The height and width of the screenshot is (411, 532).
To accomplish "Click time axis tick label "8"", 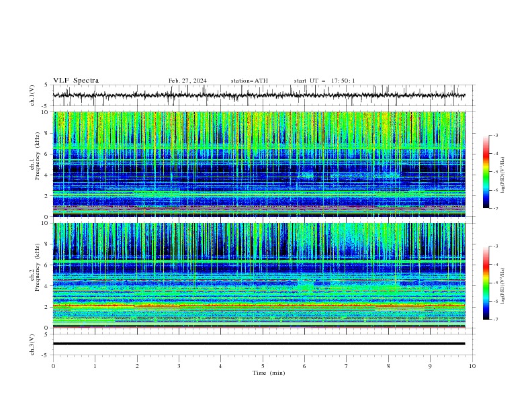I will point(388,366).
